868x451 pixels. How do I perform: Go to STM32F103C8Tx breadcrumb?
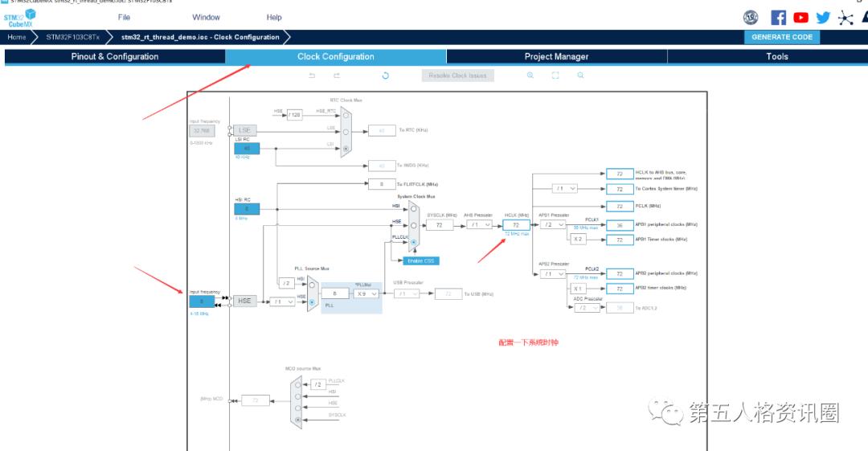(73, 37)
